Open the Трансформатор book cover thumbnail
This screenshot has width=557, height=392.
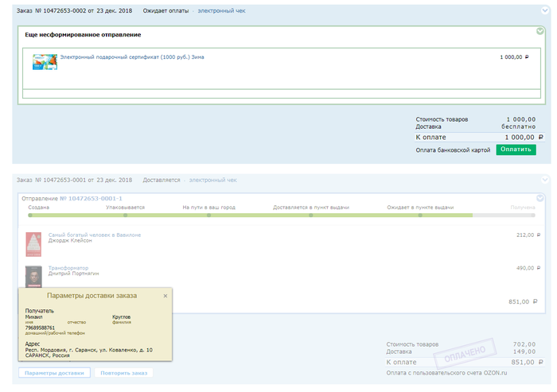click(x=33, y=274)
